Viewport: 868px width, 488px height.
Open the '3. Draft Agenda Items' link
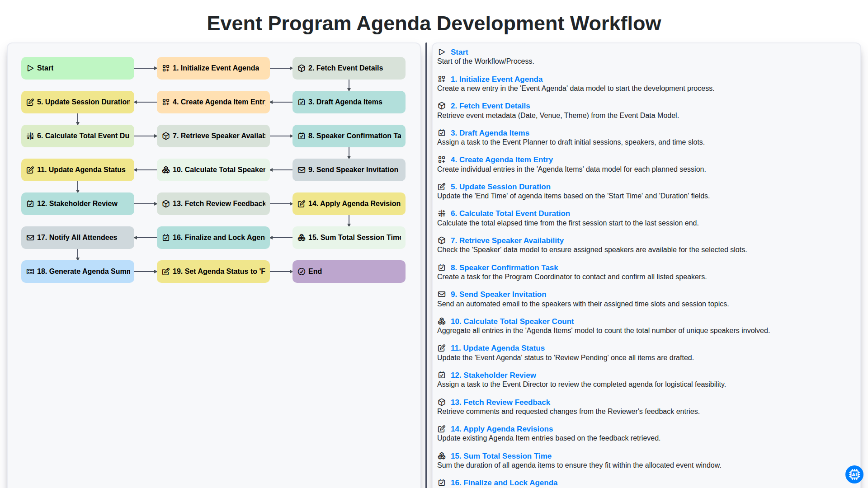tap(490, 133)
